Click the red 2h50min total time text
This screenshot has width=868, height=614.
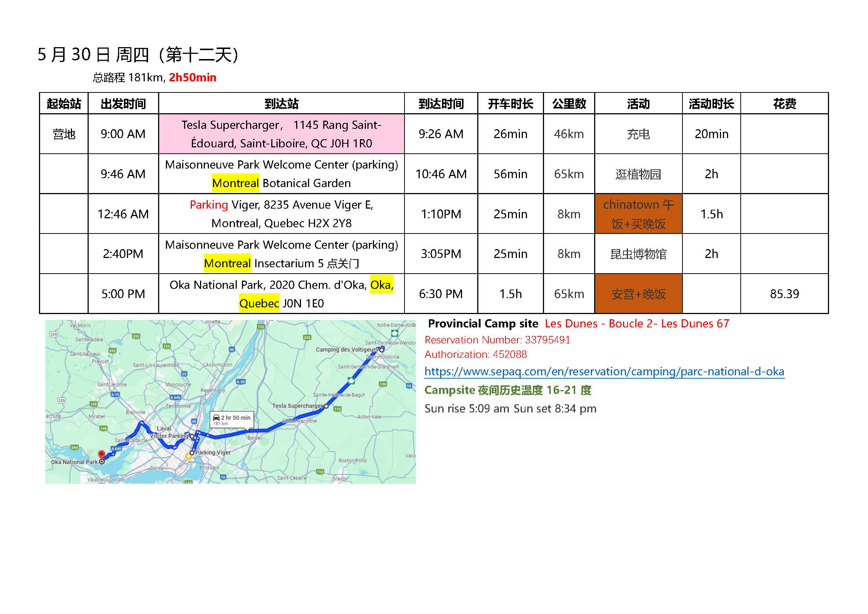click(x=193, y=78)
